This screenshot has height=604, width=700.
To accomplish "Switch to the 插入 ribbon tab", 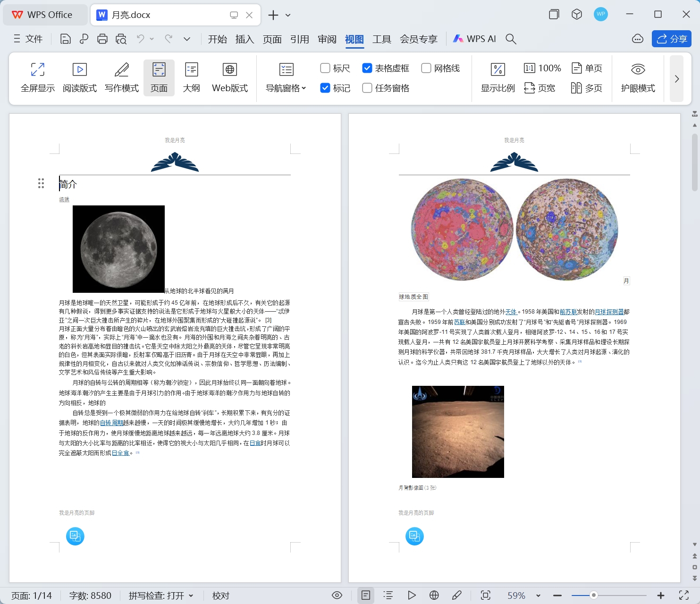I will point(245,39).
